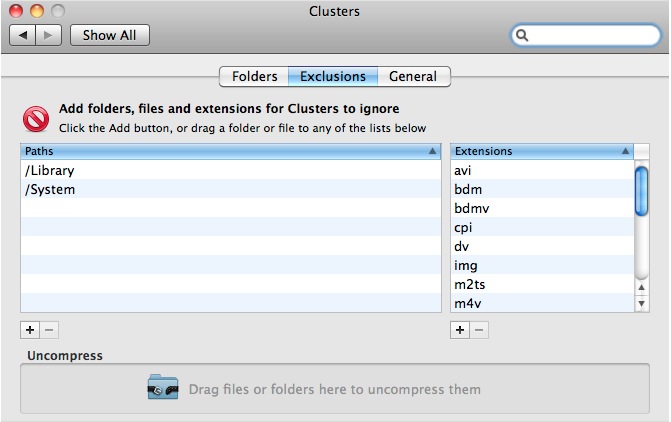Click the plus button under Paths list
This screenshot has width=671, height=422.
click(29, 329)
